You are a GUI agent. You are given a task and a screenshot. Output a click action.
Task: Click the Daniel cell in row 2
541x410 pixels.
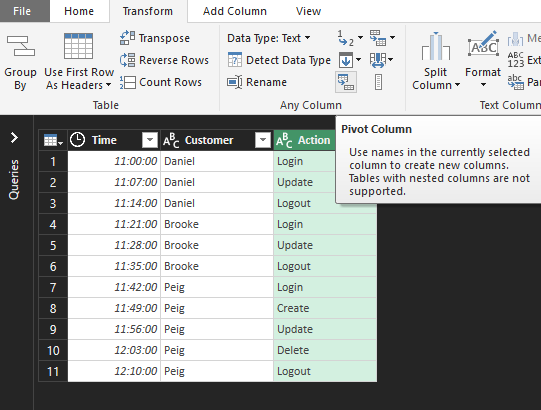click(x=217, y=182)
